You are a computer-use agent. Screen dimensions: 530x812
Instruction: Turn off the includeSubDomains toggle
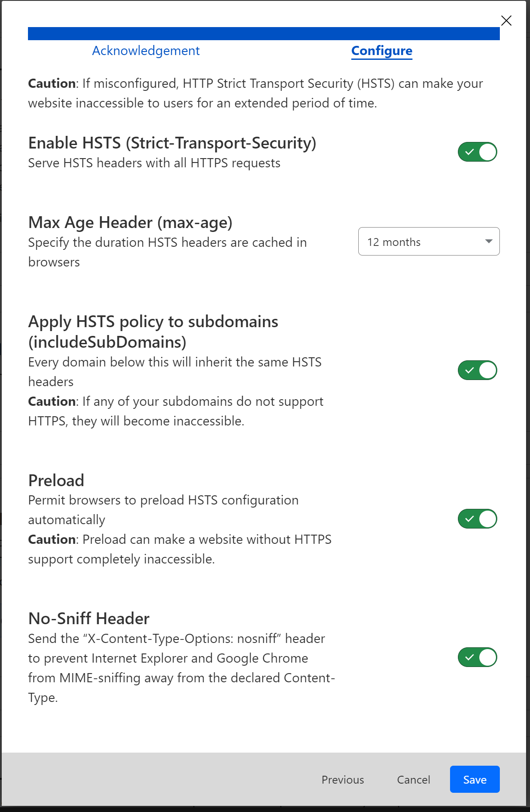tap(477, 370)
